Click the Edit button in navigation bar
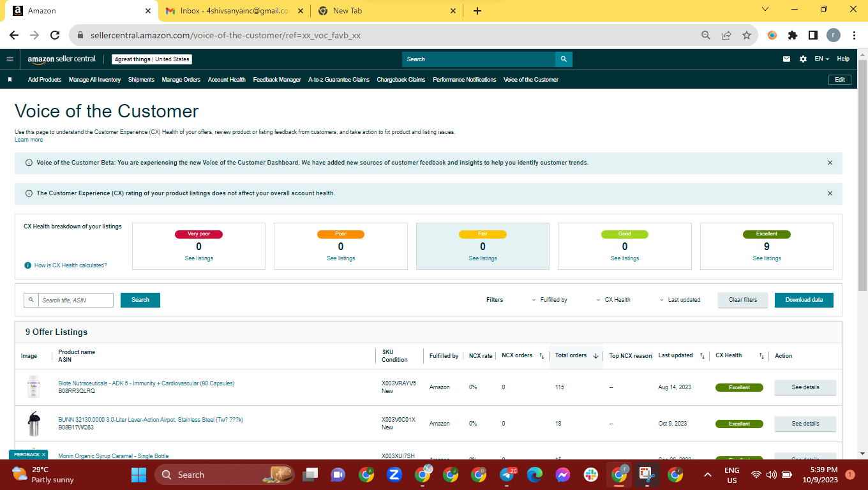 coord(840,80)
